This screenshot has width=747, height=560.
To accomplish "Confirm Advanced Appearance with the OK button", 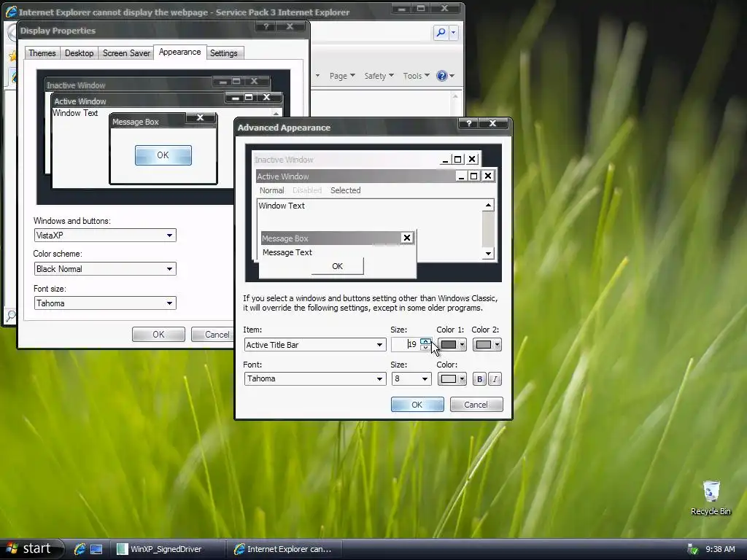I will (x=417, y=404).
